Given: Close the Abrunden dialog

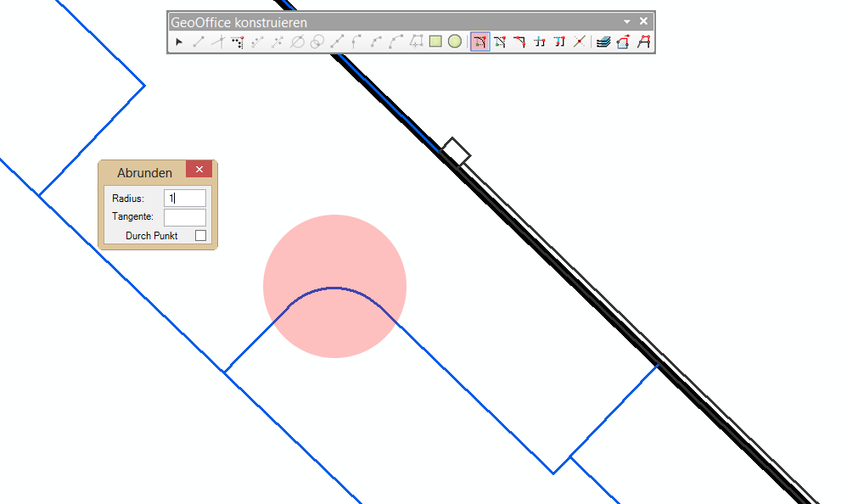Looking at the screenshot, I should [x=199, y=170].
